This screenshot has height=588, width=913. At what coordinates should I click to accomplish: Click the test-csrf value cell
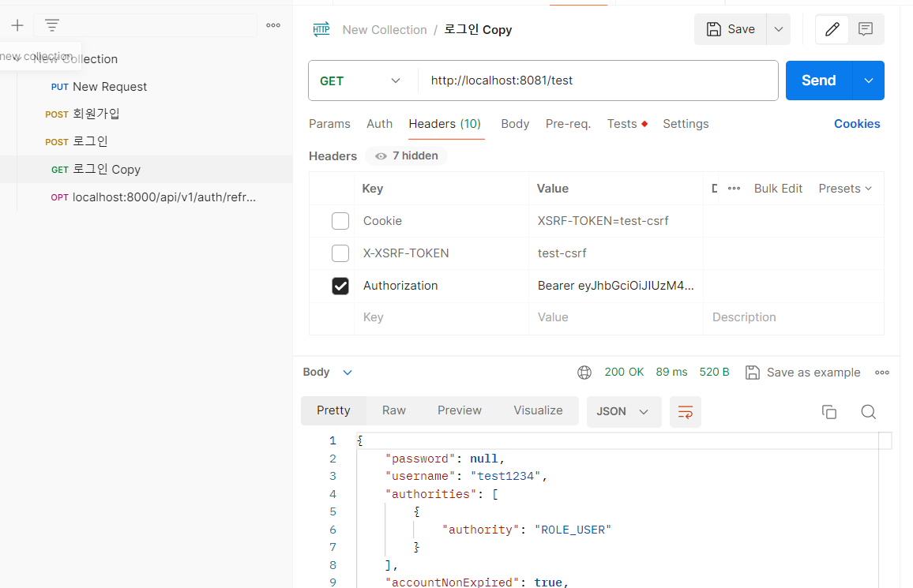pos(615,253)
